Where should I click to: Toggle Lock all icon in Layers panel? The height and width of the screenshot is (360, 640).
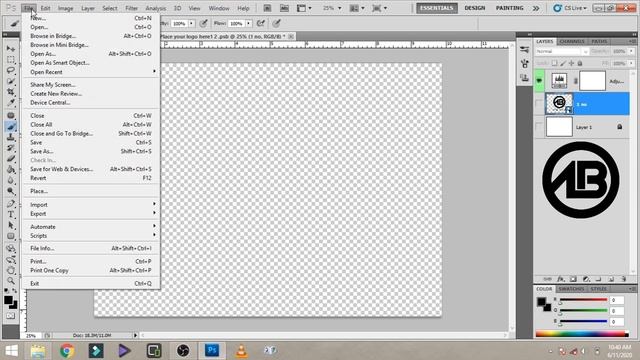pos(580,63)
